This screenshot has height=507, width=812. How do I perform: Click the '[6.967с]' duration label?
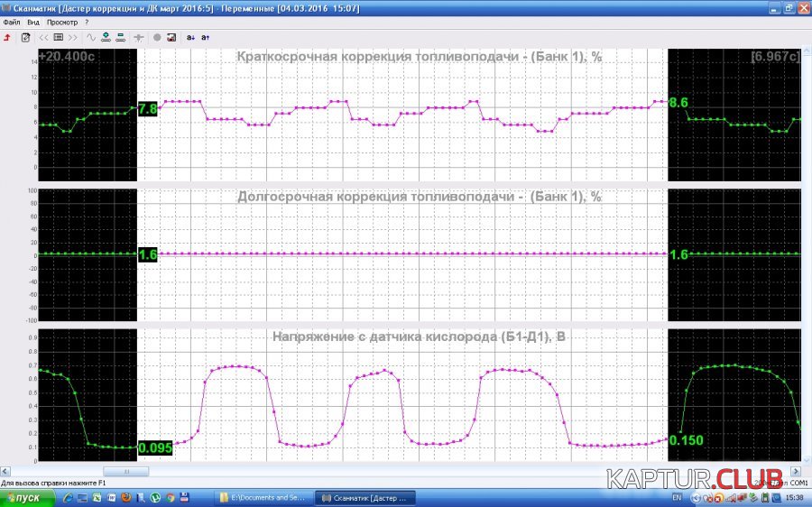point(775,56)
